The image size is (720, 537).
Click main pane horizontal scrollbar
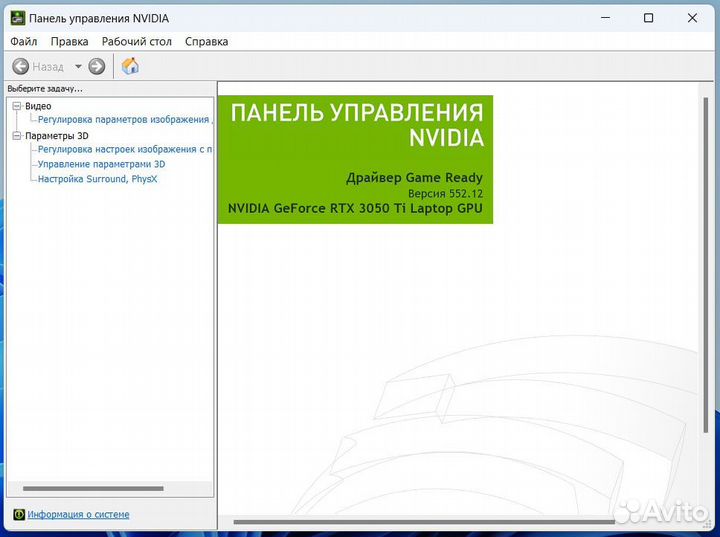pos(424,522)
